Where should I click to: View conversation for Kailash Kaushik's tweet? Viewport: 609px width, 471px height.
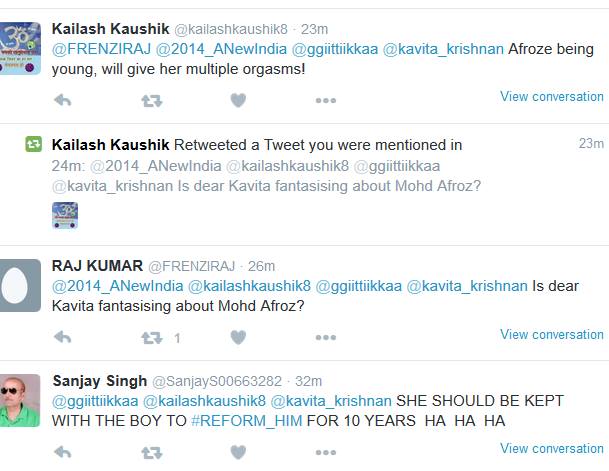551,97
